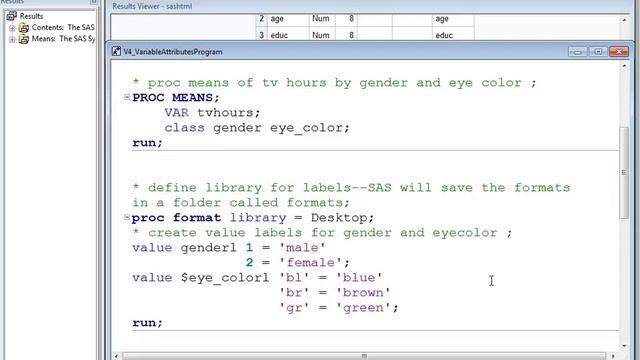Click the comment about proc means of tv hours
Screen dimensions: 640x360
(334, 83)
